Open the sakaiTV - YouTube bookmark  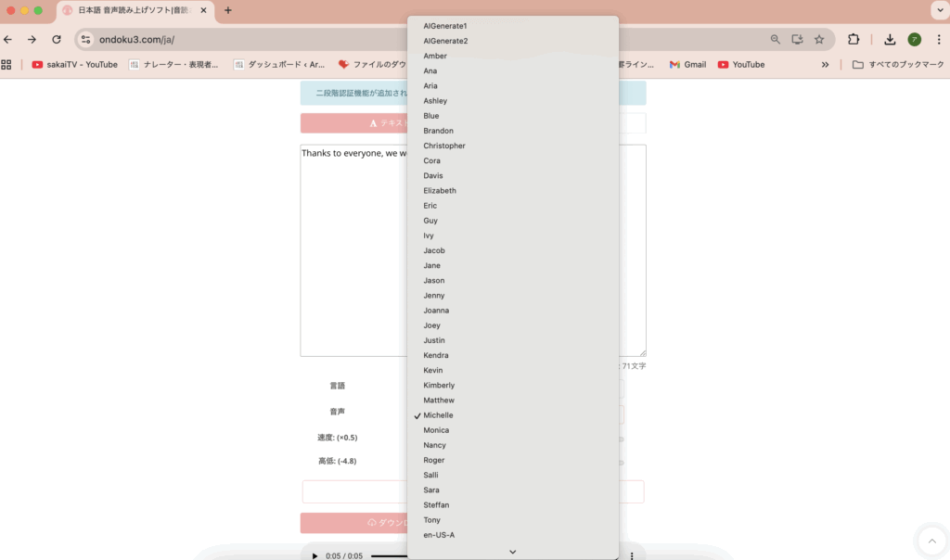pos(75,65)
